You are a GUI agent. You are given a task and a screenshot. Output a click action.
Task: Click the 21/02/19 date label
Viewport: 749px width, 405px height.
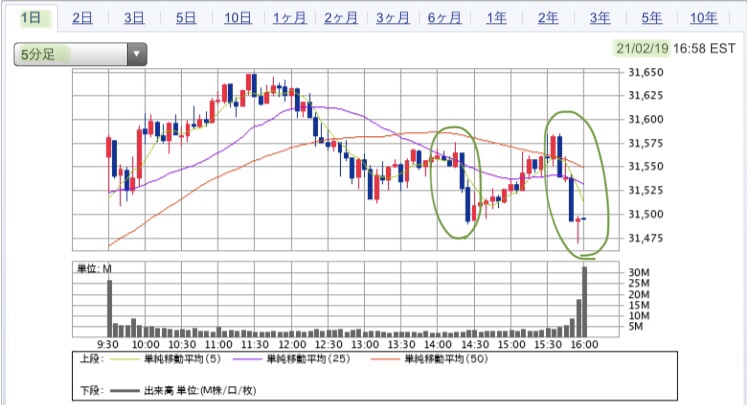pyautogui.click(x=642, y=48)
